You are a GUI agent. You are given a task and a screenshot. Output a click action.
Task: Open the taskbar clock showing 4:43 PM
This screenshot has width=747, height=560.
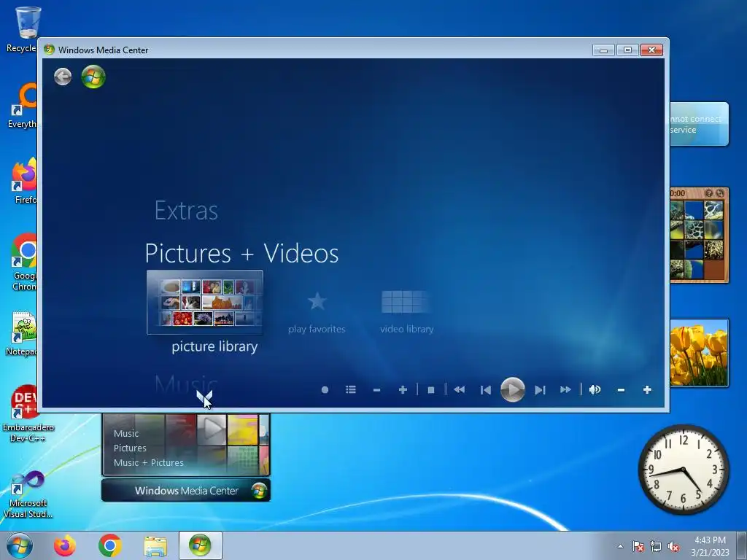point(710,545)
